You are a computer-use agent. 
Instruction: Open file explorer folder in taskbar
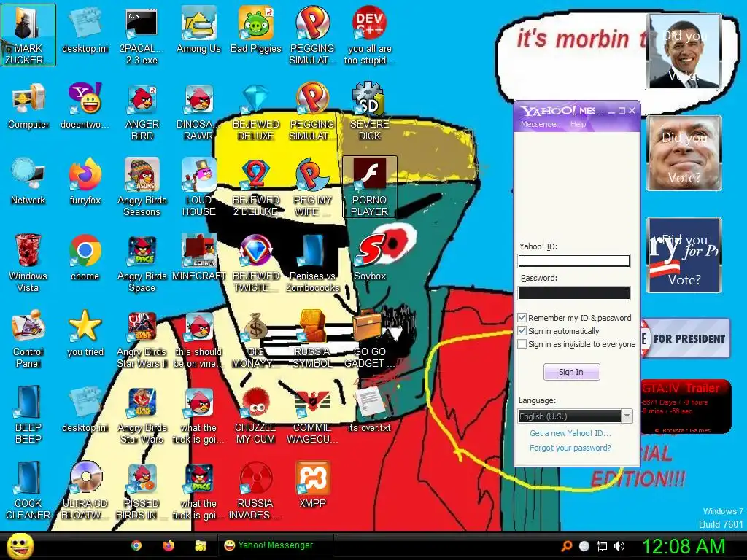tap(200, 545)
